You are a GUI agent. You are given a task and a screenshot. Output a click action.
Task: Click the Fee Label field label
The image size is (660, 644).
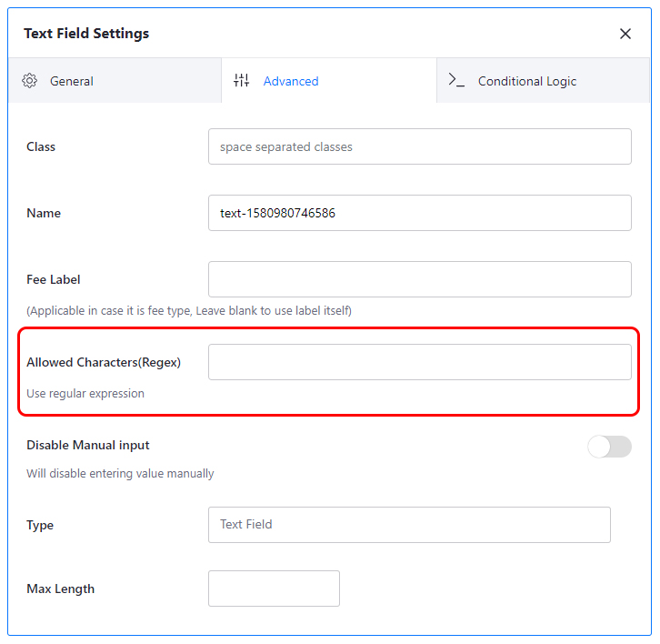[54, 279]
